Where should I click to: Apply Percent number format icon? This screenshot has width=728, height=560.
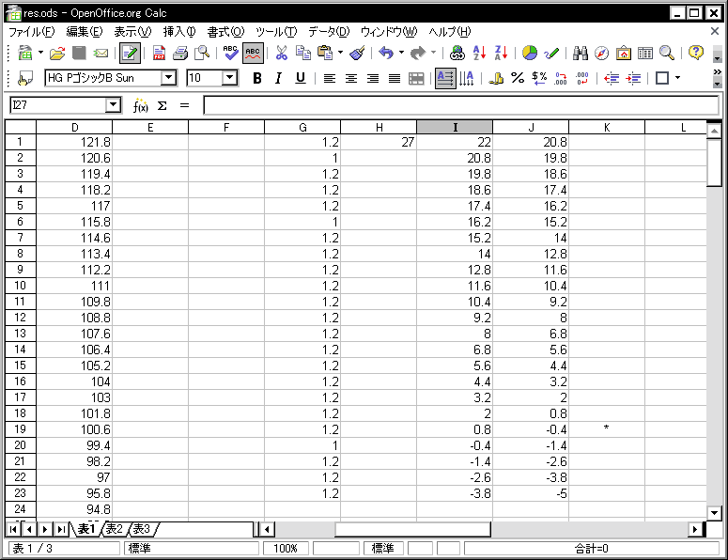pyautogui.click(x=518, y=78)
